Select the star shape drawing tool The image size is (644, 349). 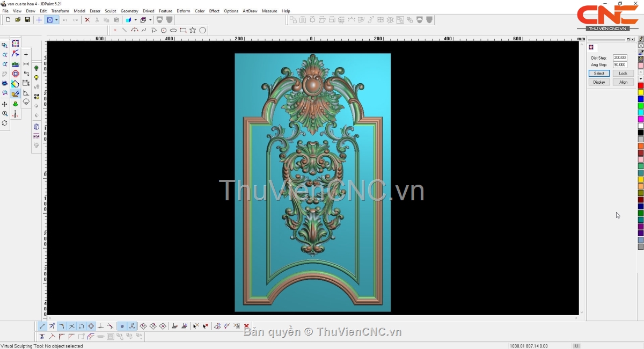(193, 30)
